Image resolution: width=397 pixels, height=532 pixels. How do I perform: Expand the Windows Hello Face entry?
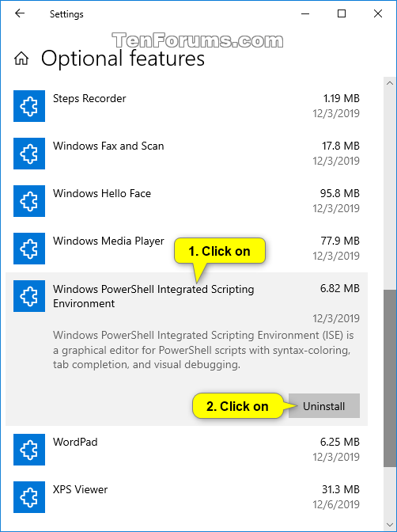coord(187,201)
